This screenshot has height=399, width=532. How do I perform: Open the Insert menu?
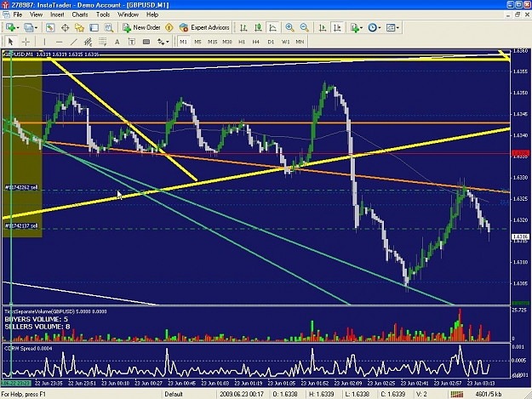(x=57, y=14)
